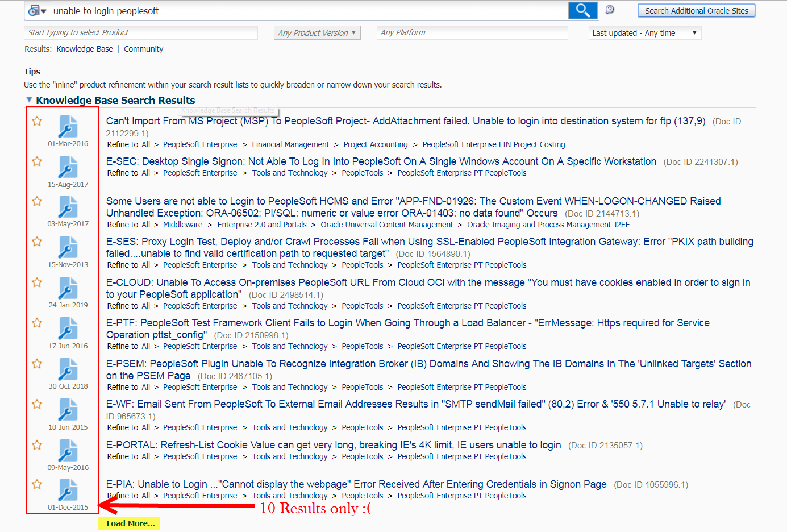Open the search source selector icon
The image size is (787, 532).
coord(37,11)
